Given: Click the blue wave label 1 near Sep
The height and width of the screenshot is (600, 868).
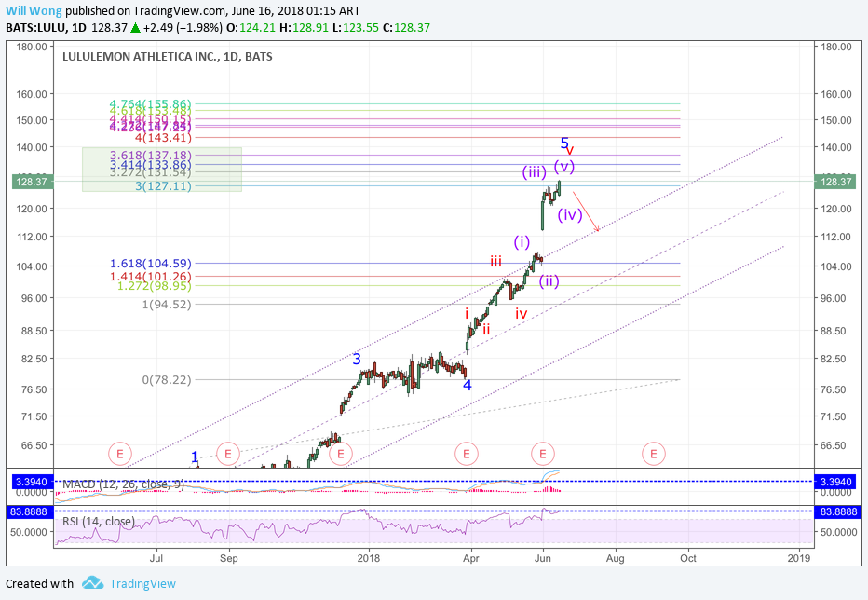Looking at the screenshot, I should point(195,457).
